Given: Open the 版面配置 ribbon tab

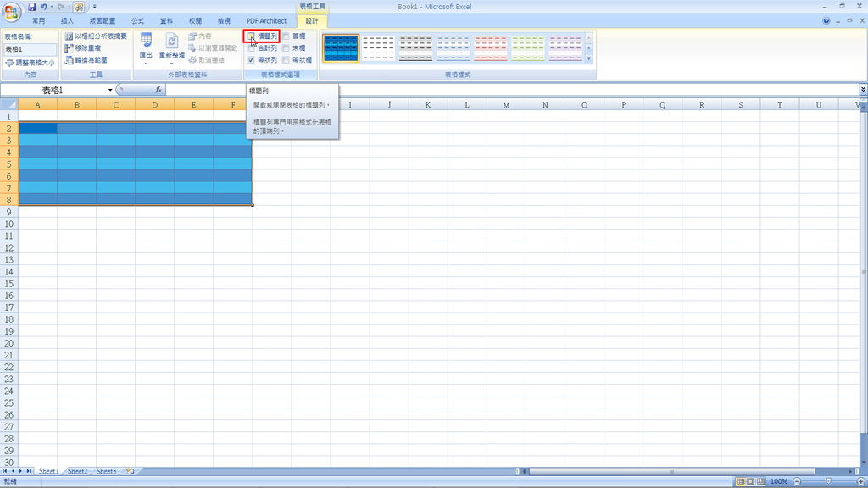Looking at the screenshot, I should tap(103, 20).
